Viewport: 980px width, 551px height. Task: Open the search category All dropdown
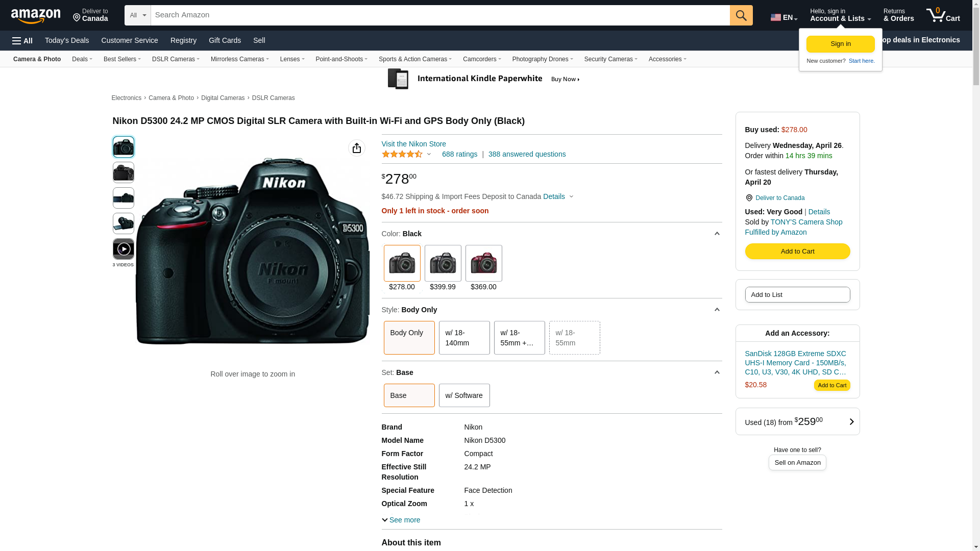137,15
